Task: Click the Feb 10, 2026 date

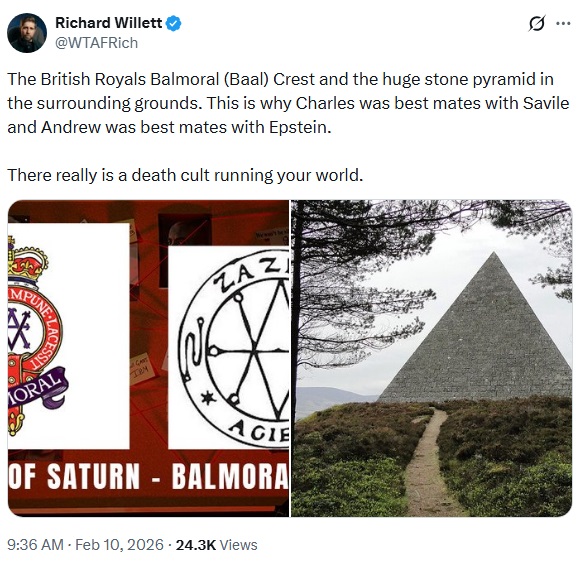Action: (x=120, y=545)
